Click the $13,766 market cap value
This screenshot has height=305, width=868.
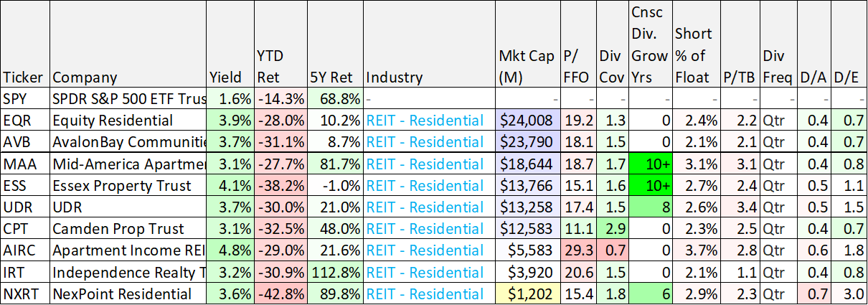527,185
